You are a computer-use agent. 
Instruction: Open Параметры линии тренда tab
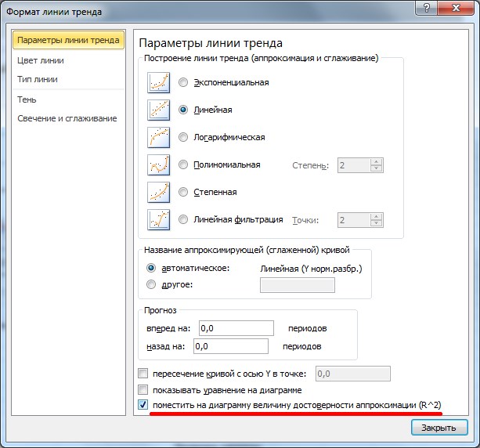(x=68, y=40)
